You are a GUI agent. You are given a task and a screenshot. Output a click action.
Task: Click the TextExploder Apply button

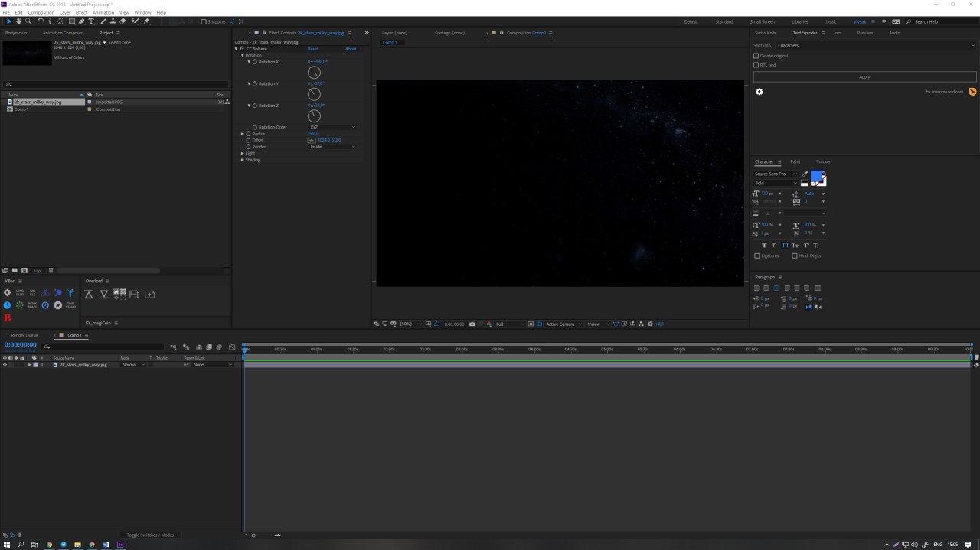point(864,76)
